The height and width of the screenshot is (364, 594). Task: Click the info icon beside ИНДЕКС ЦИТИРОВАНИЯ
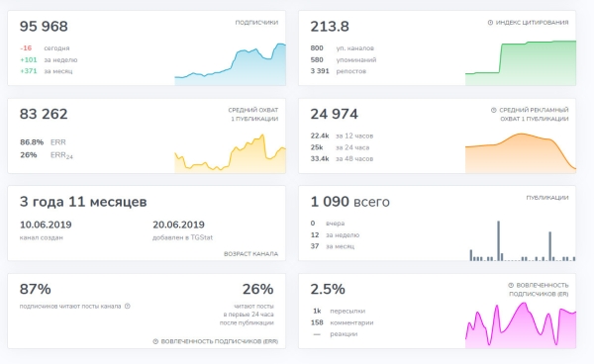click(490, 23)
